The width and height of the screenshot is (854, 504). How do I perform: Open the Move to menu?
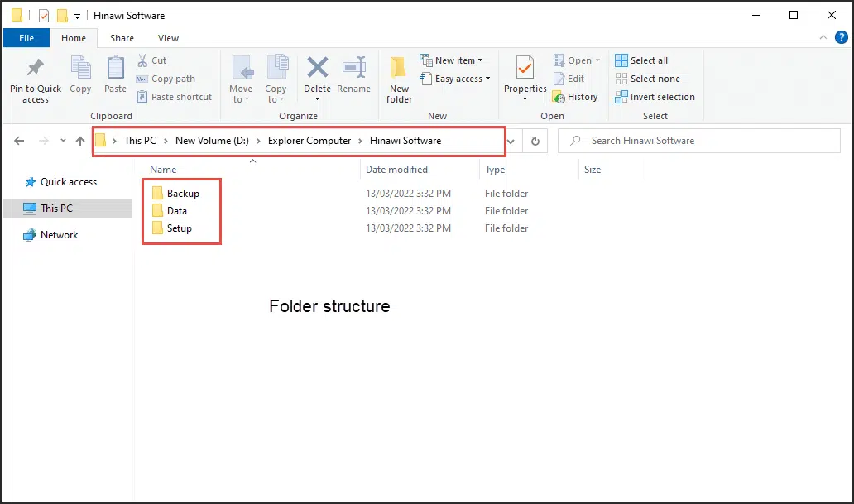coord(241,79)
